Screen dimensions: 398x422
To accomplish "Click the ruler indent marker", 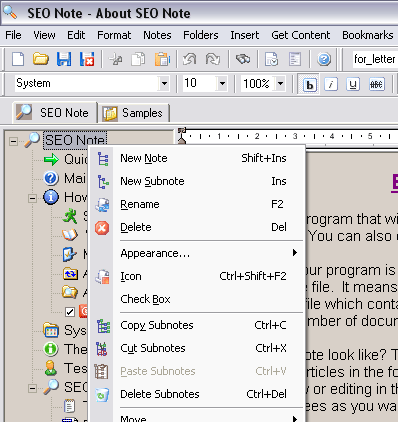I will (182, 136).
